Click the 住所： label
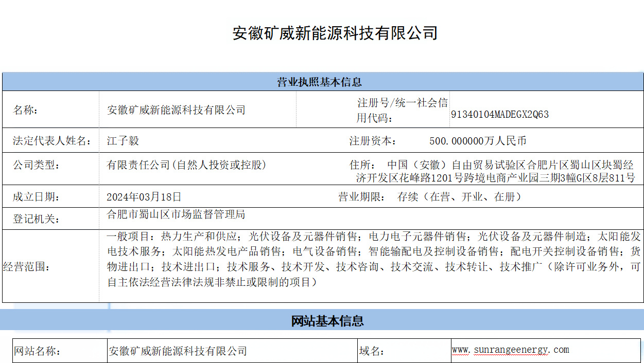Image resolution: width=644 pixels, height=363 pixels. [x=362, y=165]
